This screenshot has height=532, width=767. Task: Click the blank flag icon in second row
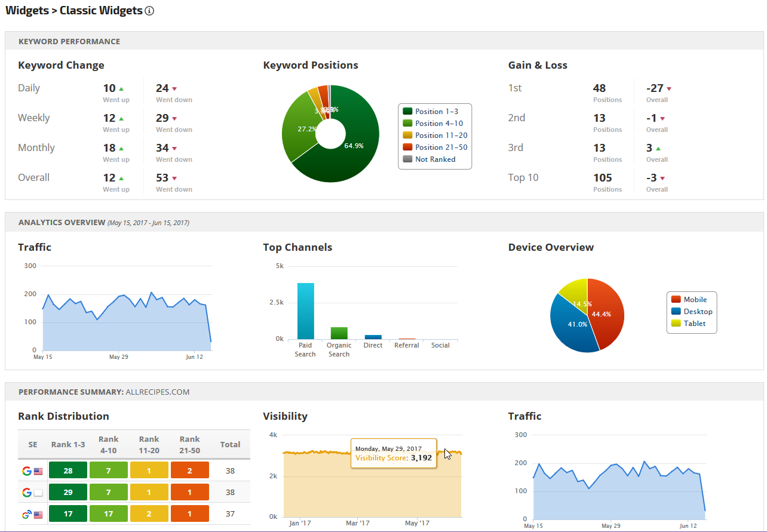[38, 493]
